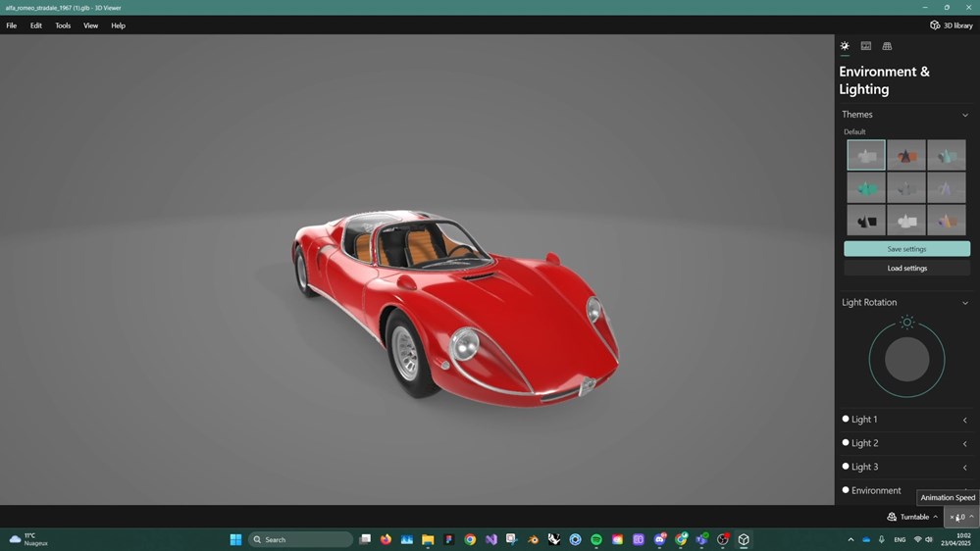Open the Tools menu
The width and height of the screenshot is (980, 551).
coord(63,25)
